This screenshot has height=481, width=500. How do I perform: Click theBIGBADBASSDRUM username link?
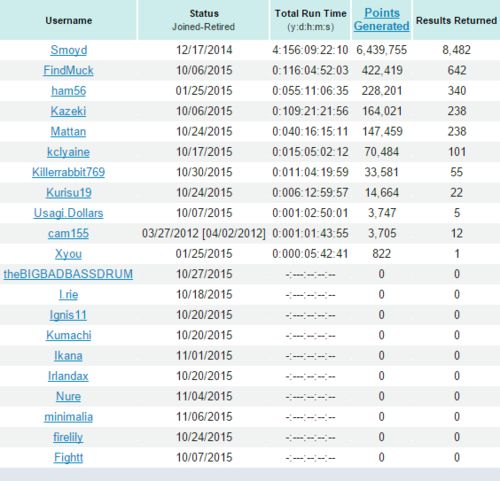click(68, 274)
